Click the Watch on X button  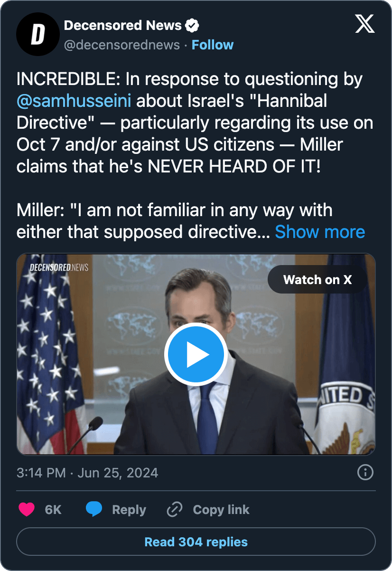click(x=317, y=280)
